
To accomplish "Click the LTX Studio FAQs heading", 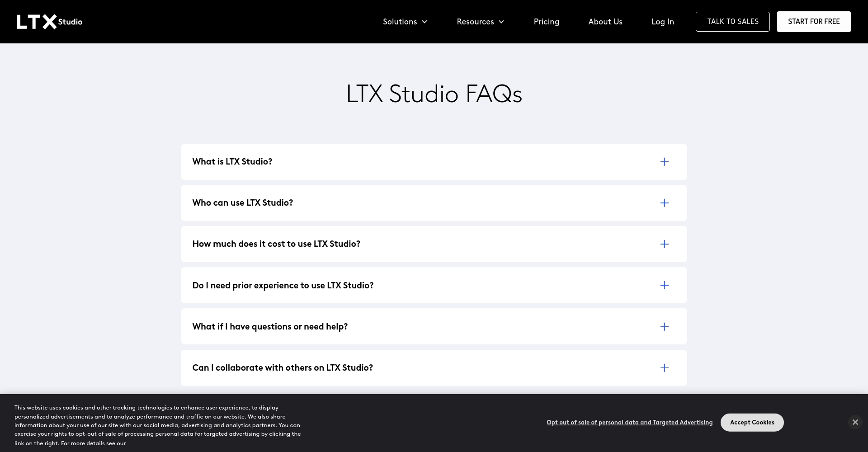I will coord(434,94).
